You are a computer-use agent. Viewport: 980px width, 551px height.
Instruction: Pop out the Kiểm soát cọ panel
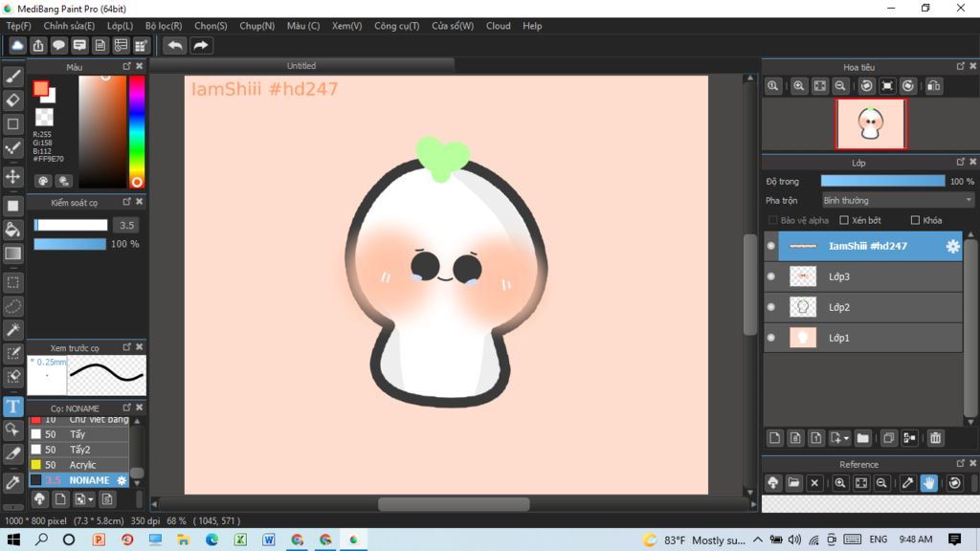coord(127,202)
